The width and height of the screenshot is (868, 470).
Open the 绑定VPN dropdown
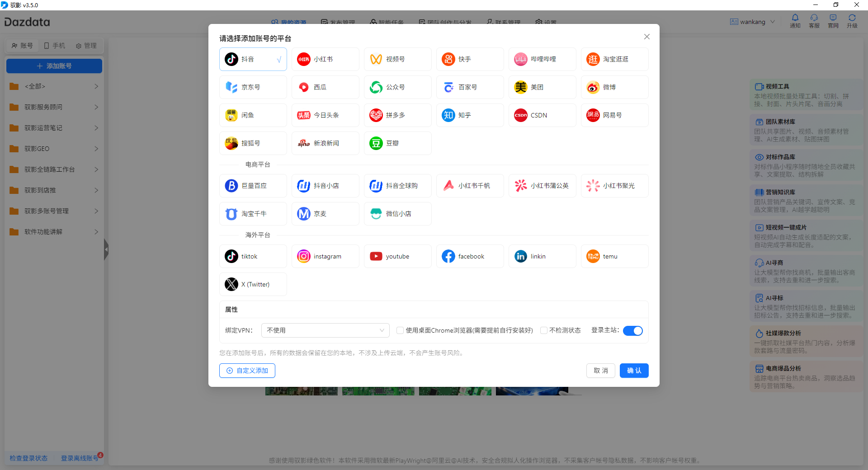click(325, 330)
